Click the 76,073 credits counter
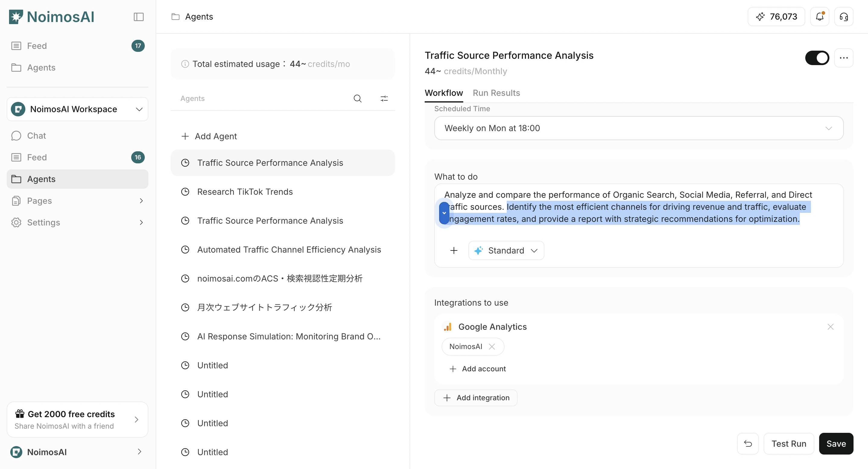 pyautogui.click(x=776, y=17)
